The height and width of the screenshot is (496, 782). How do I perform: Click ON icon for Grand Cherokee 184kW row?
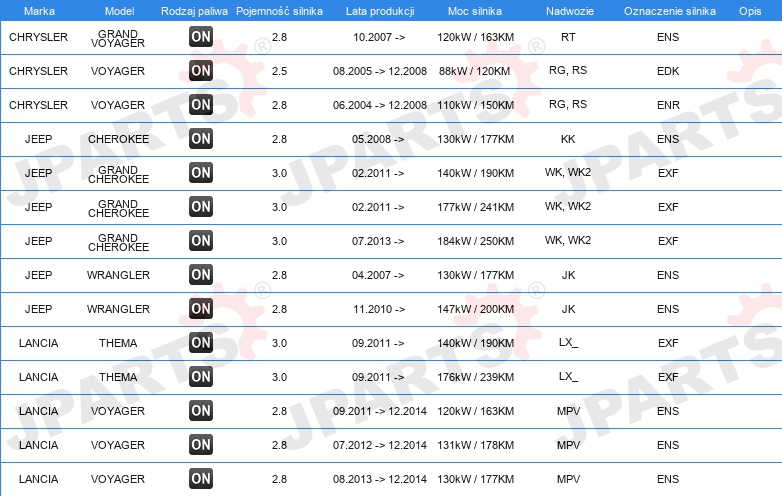pos(201,240)
